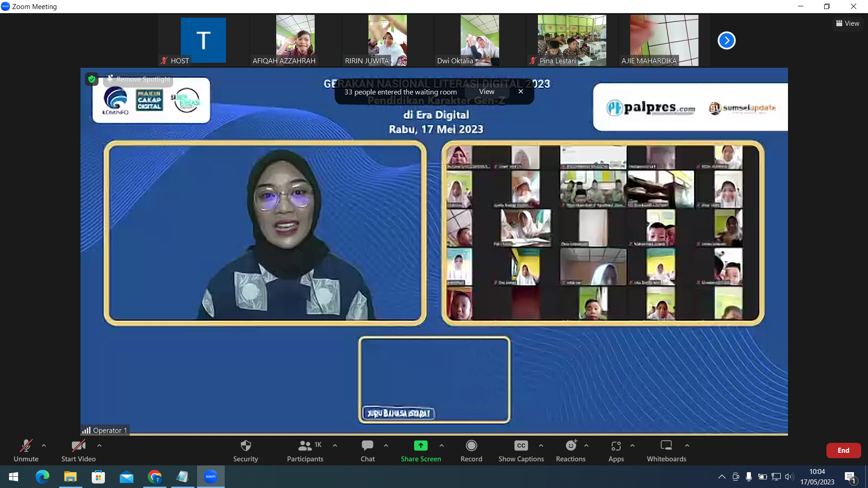Dismiss the waiting room notification
Image resolution: width=868 pixels, height=488 pixels.
click(x=521, y=92)
